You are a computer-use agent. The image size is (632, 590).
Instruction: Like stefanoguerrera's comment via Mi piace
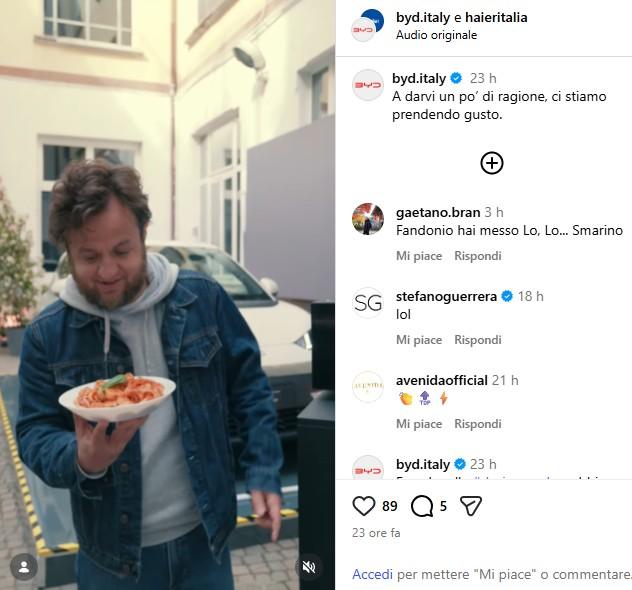point(418,340)
